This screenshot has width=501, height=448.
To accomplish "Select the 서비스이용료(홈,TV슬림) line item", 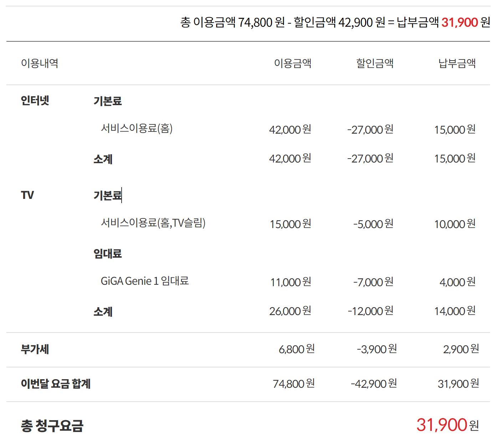I will click(153, 223).
